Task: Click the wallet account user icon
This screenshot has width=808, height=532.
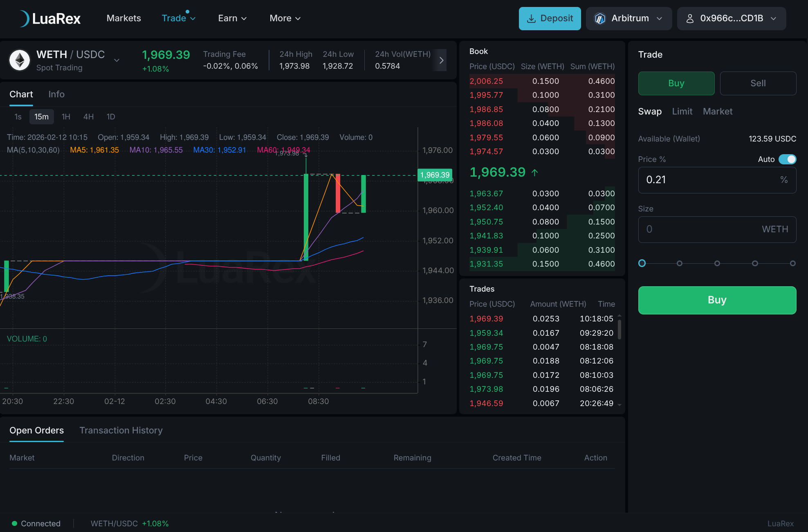Action: (x=690, y=18)
